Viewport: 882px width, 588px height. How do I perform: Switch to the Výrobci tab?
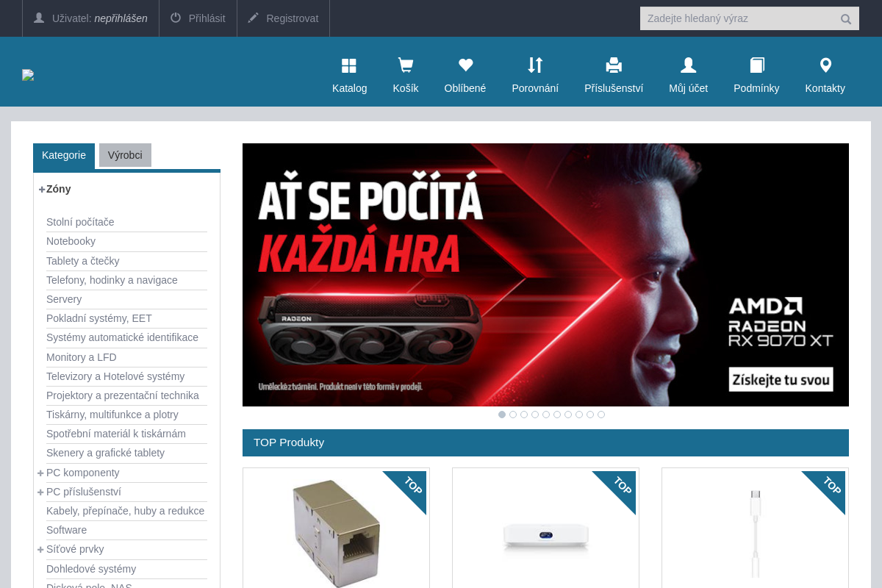pyautogui.click(x=125, y=155)
